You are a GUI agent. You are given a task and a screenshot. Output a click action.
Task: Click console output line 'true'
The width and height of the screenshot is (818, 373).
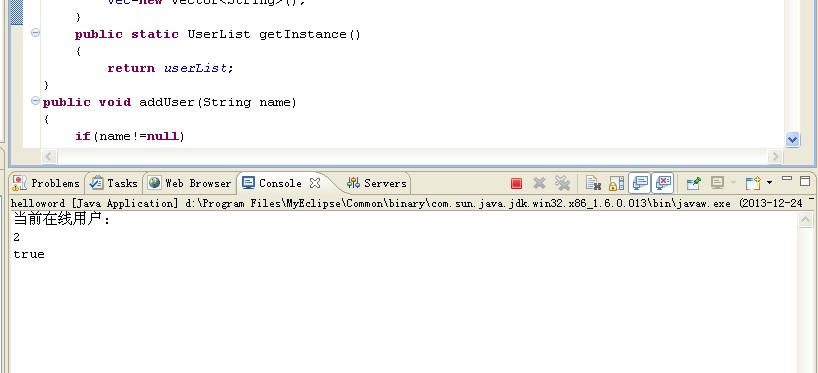(x=29, y=254)
